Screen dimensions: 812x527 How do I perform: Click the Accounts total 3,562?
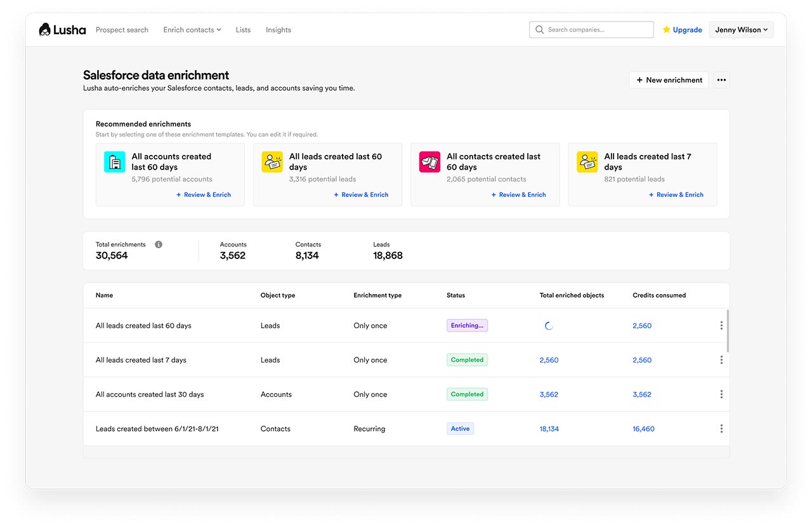pos(233,256)
